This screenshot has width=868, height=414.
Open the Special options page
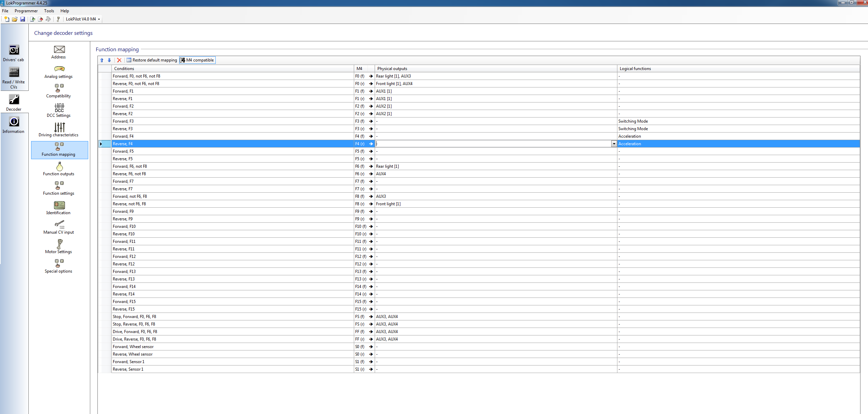click(59, 266)
